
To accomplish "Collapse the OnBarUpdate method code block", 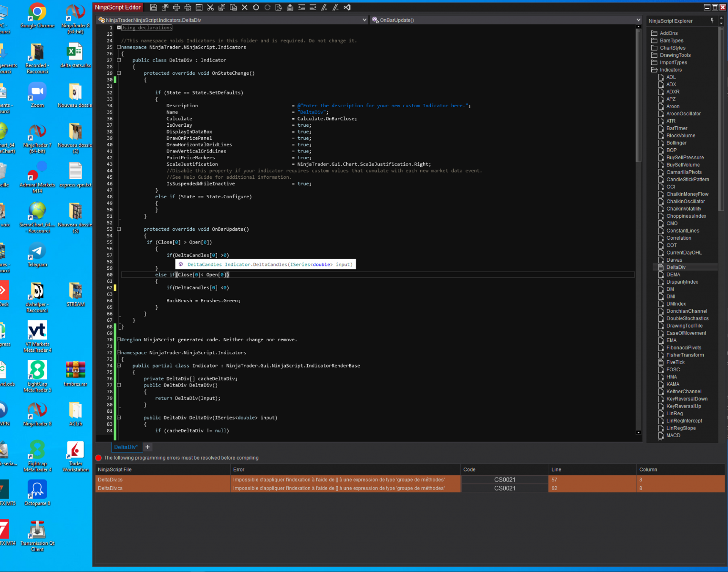I will tap(119, 229).
